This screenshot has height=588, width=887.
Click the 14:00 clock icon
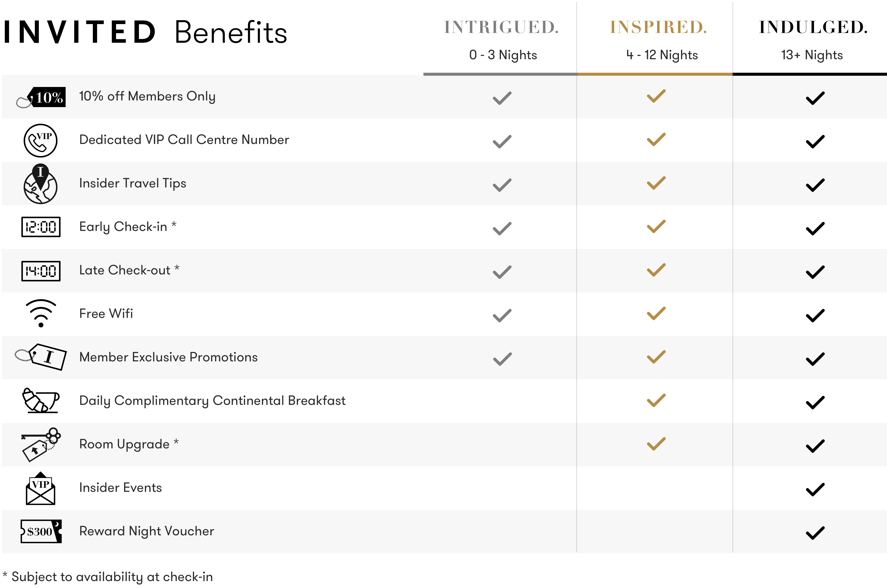(41, 271)
